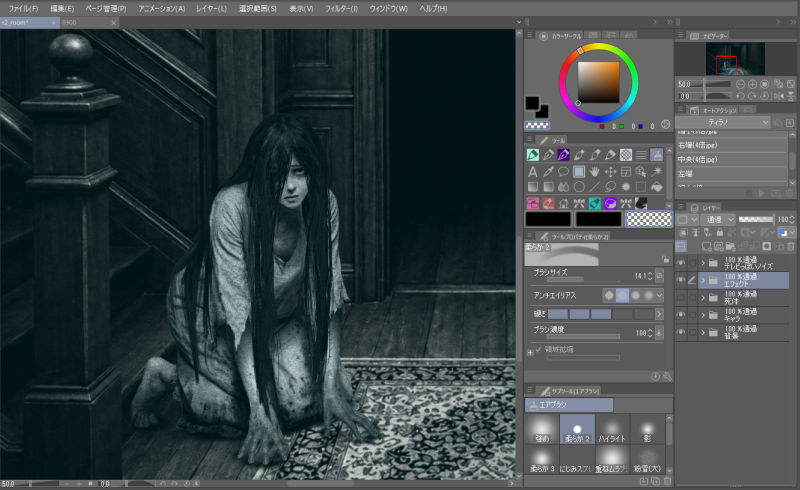Click the エアブラシ sub tool group tab
Screen dimensions: 800x490
[x=569, y=405]
